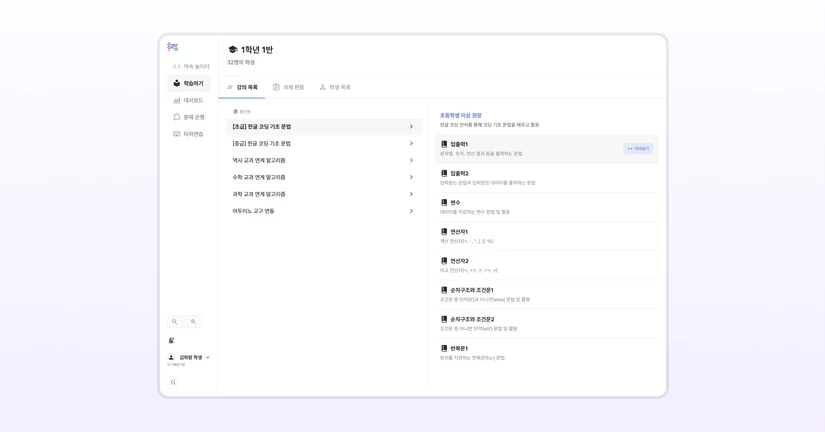Click the app logo in the sidebar

coord(173,47)
